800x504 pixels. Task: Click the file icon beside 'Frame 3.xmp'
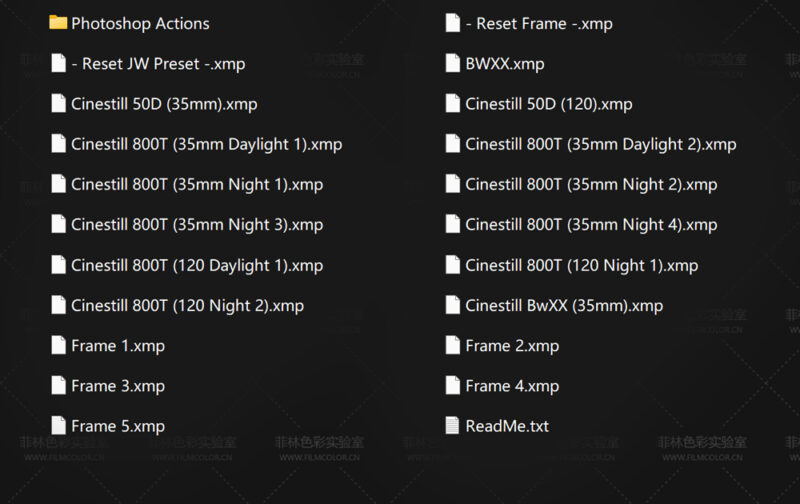coord(59,386)
